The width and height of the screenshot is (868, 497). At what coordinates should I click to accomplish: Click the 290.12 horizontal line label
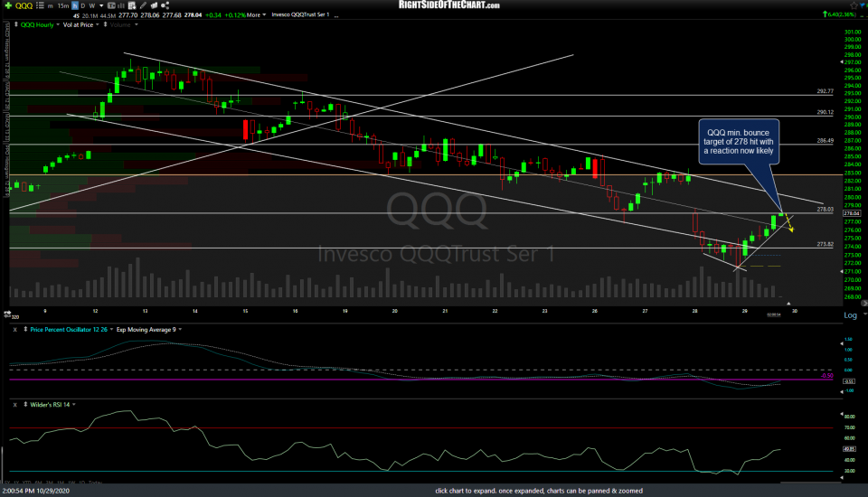(825, 112)
